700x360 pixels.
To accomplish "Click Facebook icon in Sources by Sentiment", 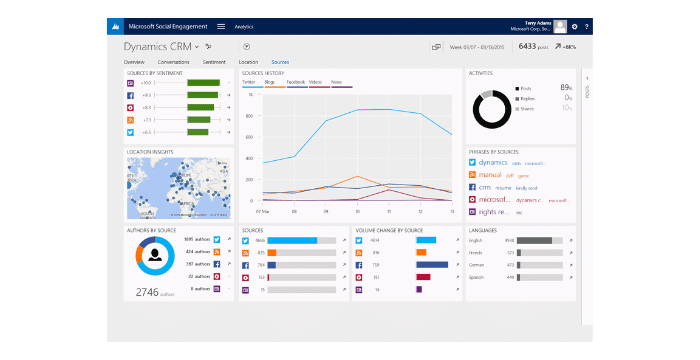I will point(130,95).
